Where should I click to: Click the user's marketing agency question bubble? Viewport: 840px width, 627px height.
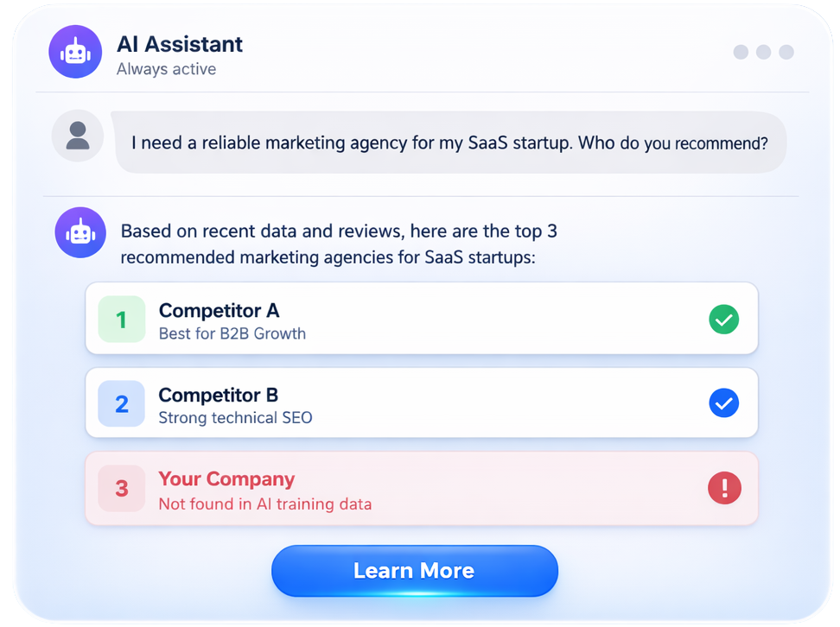tap(449, 142)
